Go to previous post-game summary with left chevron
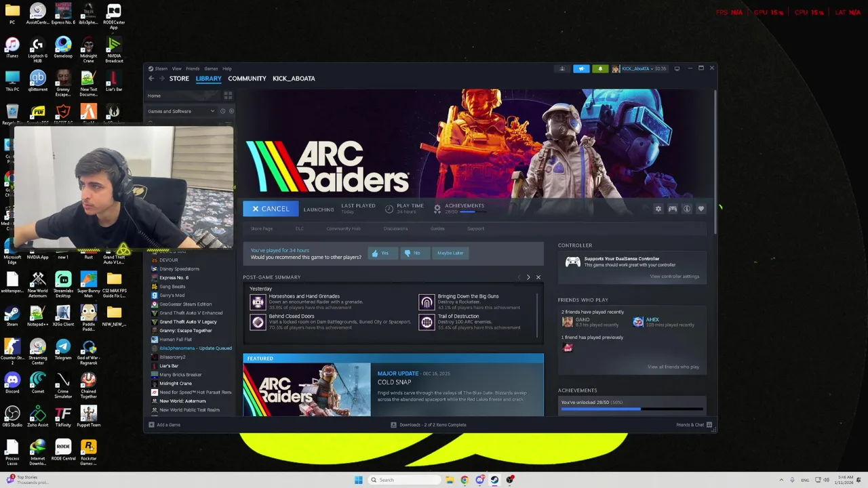Image resolution: width=868 pixels, height=488 pixels. click(x=519, y=277)
